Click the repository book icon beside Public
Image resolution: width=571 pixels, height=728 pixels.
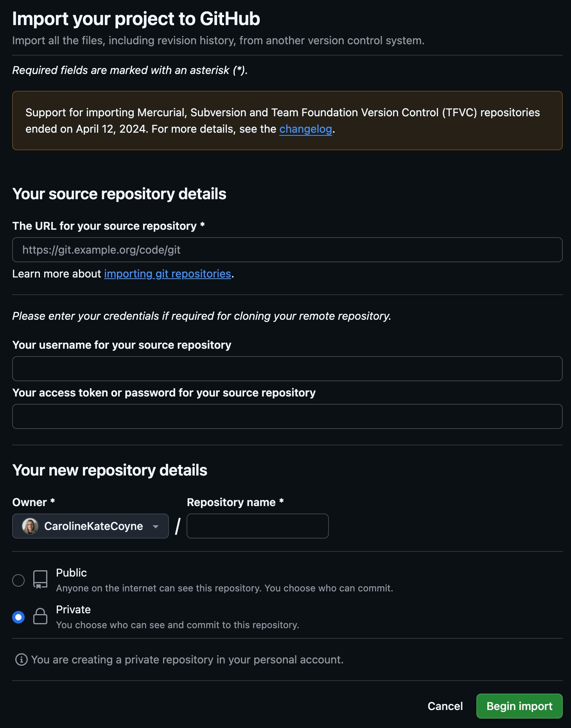pos(40,580)
